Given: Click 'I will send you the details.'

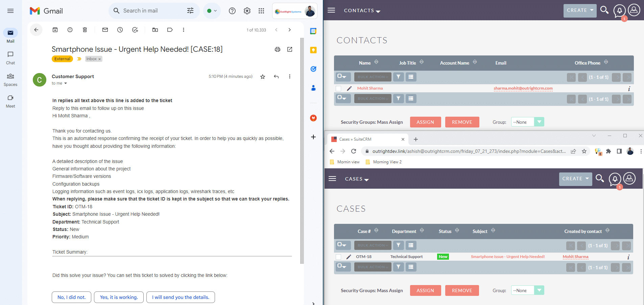Looking at the screenshot, I should (181, 297).
